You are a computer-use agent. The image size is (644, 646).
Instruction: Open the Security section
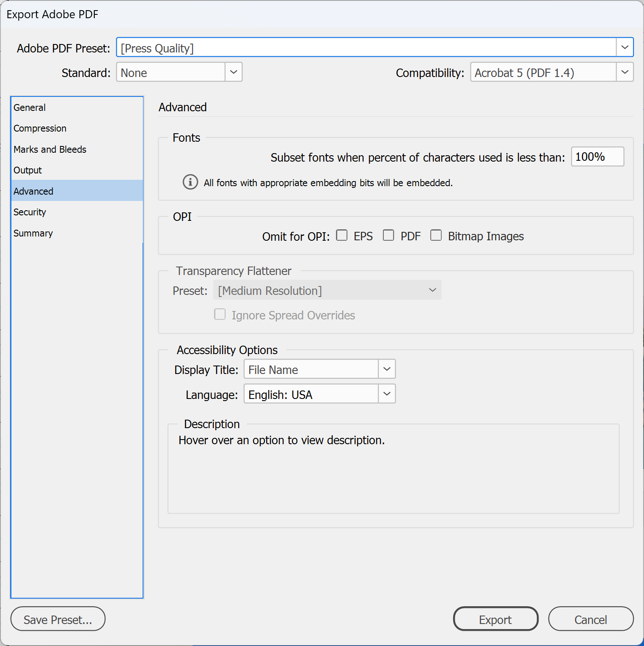pyautogui.click(x=77, y=212)
